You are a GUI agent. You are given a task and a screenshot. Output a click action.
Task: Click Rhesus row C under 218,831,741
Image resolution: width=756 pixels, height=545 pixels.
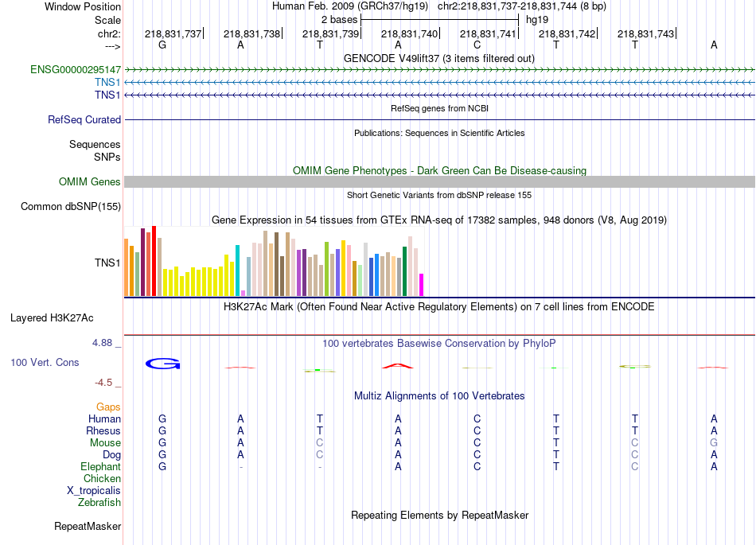[477, 430]
